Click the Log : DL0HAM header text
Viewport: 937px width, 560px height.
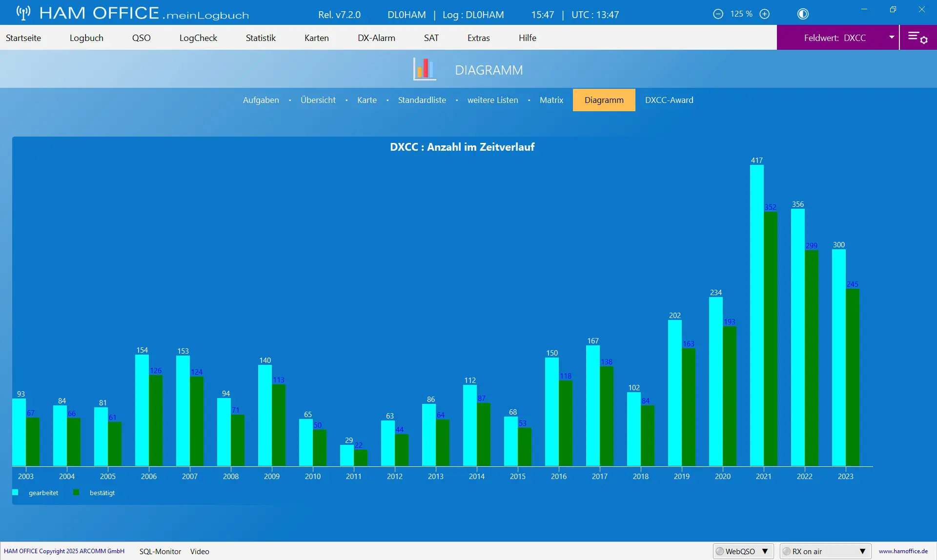473,15
